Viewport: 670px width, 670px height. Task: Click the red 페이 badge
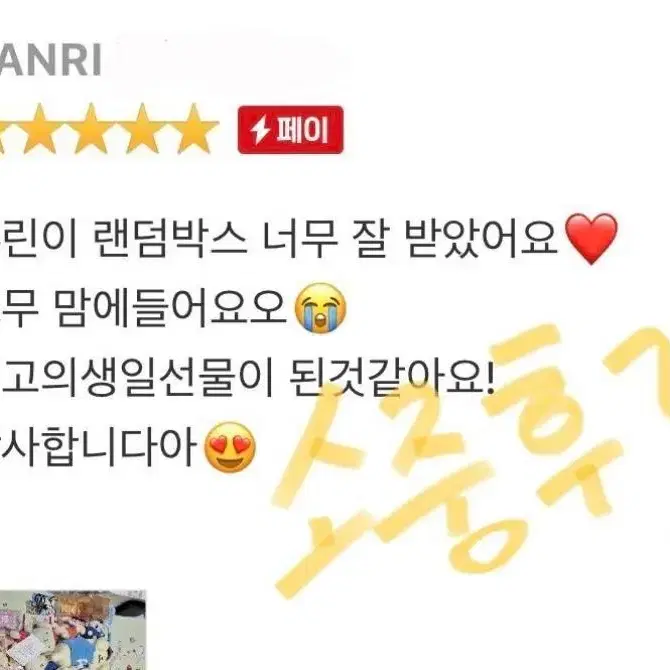(291, 129)
